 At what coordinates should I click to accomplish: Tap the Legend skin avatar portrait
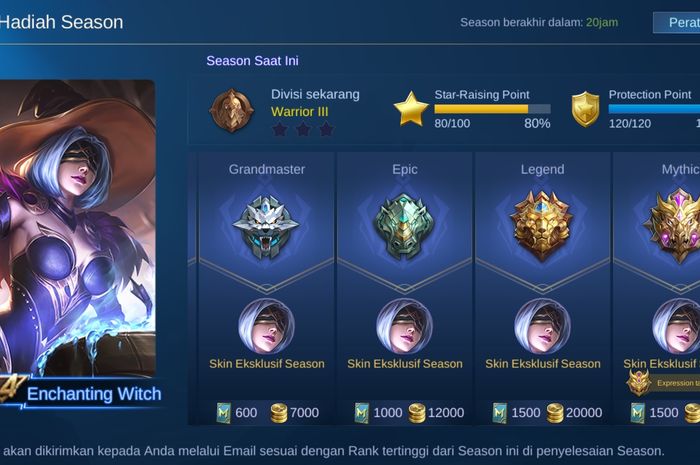point(542,326)
